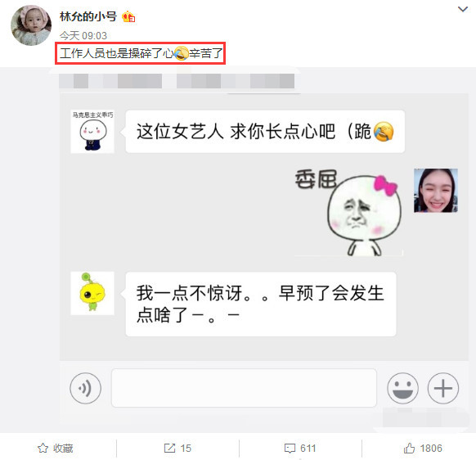Viewport: 476px width, 460px height.
Task: Click the yellow winking character avatar
Action: tap(92, 293)
